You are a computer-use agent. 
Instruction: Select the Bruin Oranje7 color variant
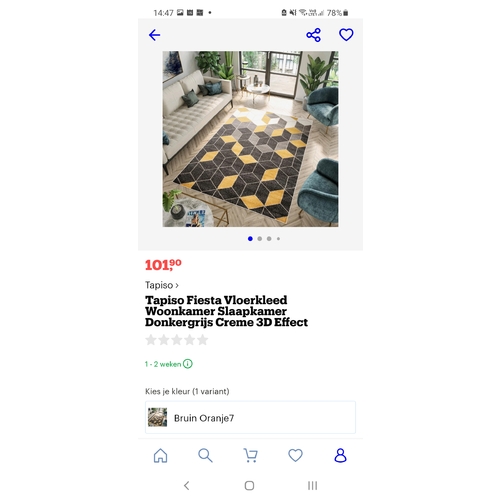tap(250, 418)
